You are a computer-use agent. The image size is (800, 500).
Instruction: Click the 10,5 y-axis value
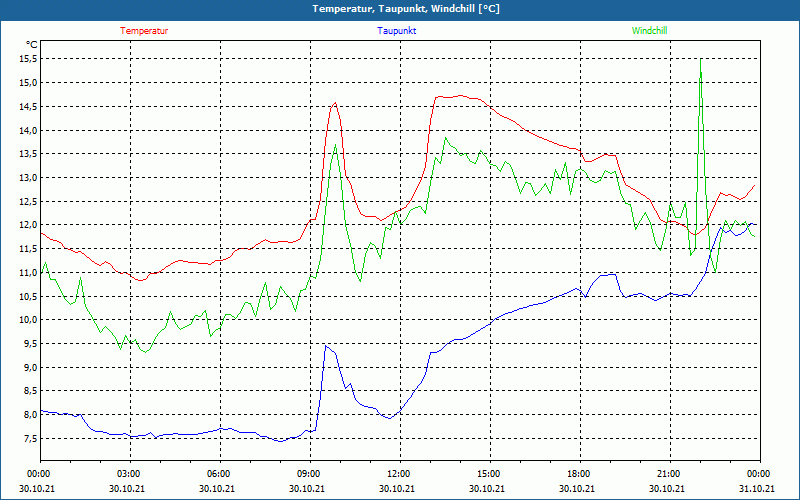click(29, 296)
